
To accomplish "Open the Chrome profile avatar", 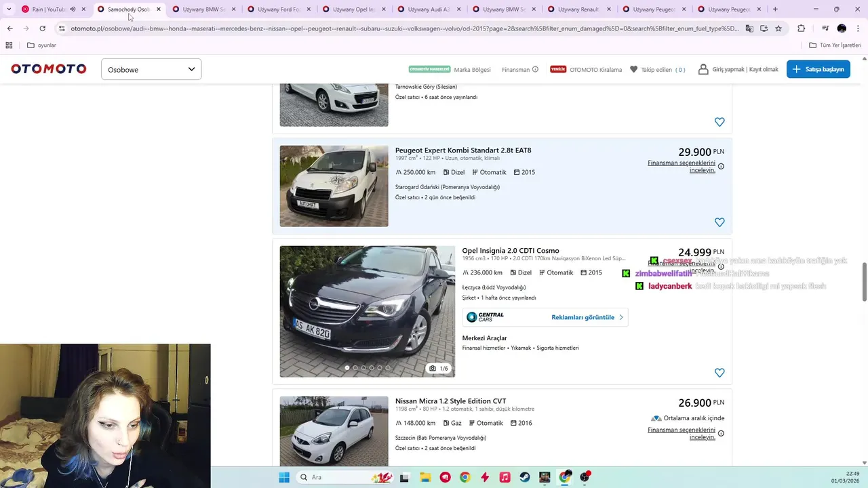I will point(842,28).
